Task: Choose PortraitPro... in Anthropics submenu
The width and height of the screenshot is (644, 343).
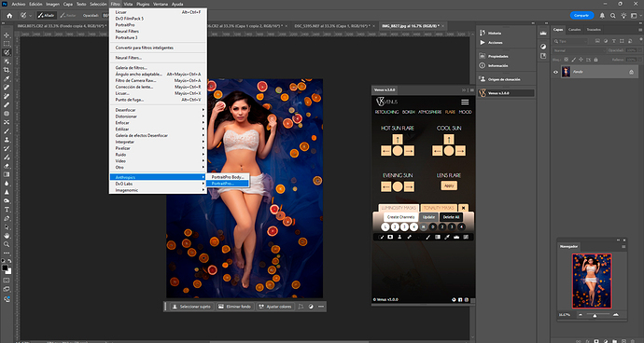Action: (x=228, y=184)
